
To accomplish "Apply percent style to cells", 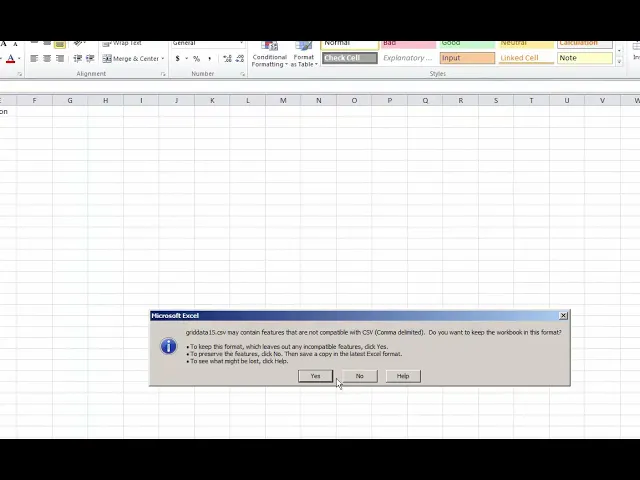I will pos(196,58).
